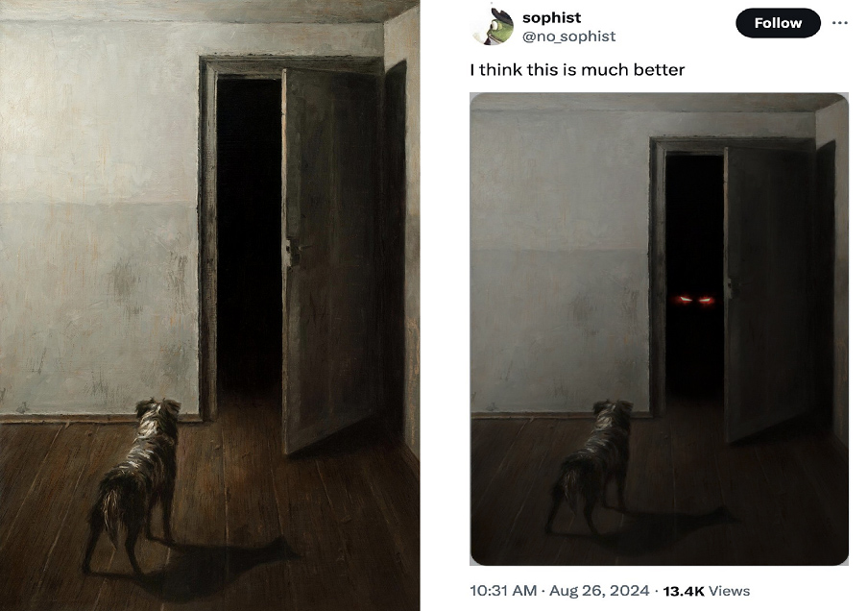Select the tweet text 'I think this is much better'
Screen dimensions: 868x611
pos(577,70)
